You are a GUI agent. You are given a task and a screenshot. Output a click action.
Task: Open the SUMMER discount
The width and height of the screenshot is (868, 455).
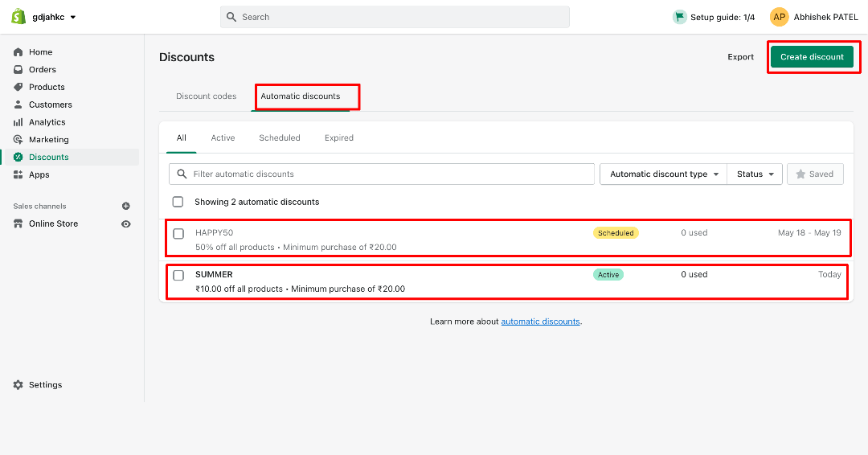(x=214, y=274)
